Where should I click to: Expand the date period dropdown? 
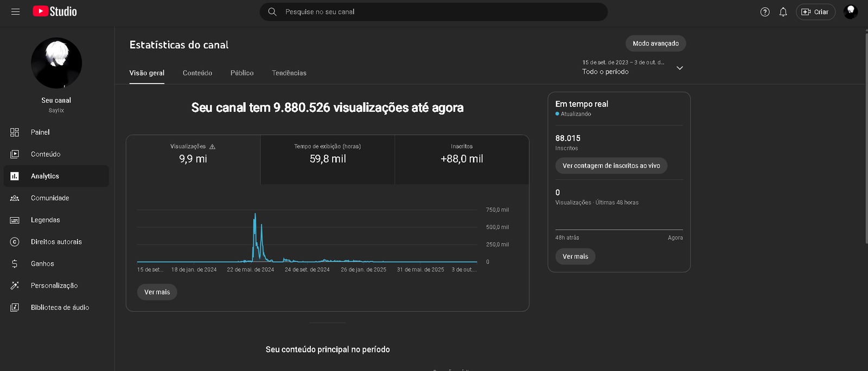(x=680, y=68)
